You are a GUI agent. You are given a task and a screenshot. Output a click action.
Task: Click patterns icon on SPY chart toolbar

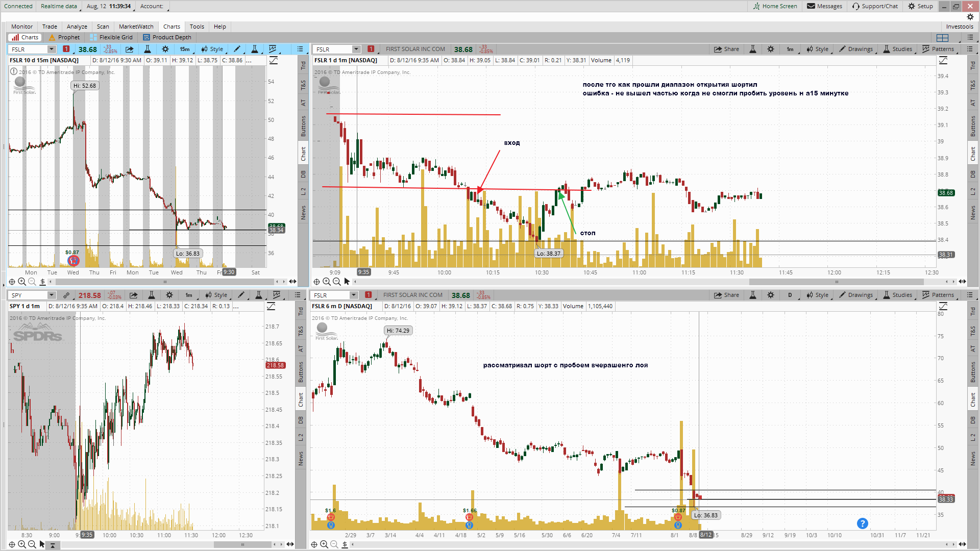click(277, 295)
